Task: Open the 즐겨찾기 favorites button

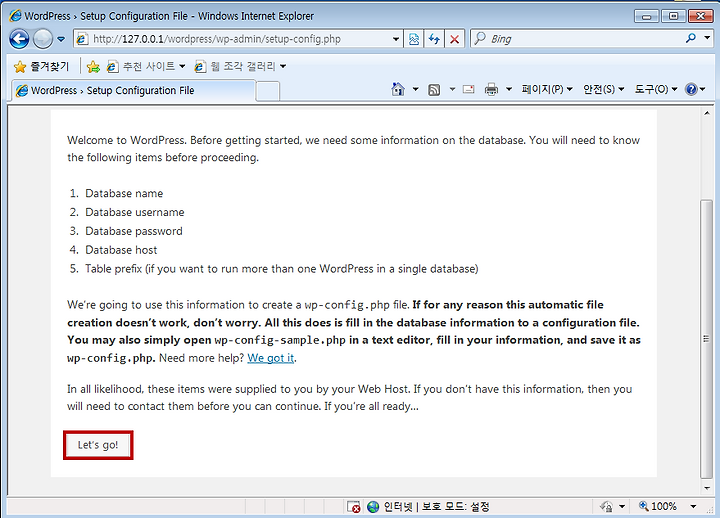Action: pos(41,67)
